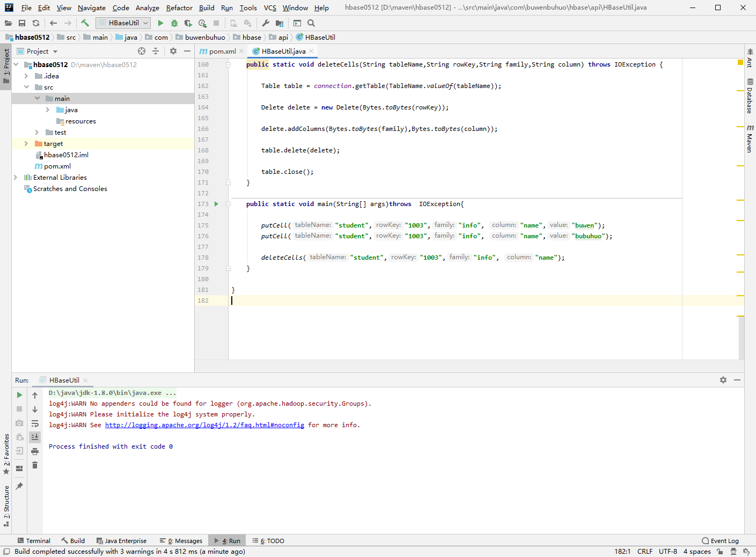Toggle the Maven side panel
The image size is (756, 557).
(x=750, y=138)
